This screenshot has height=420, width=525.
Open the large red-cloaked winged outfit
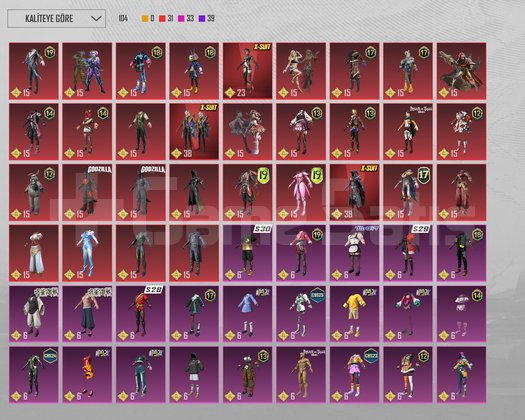point(461,71)
